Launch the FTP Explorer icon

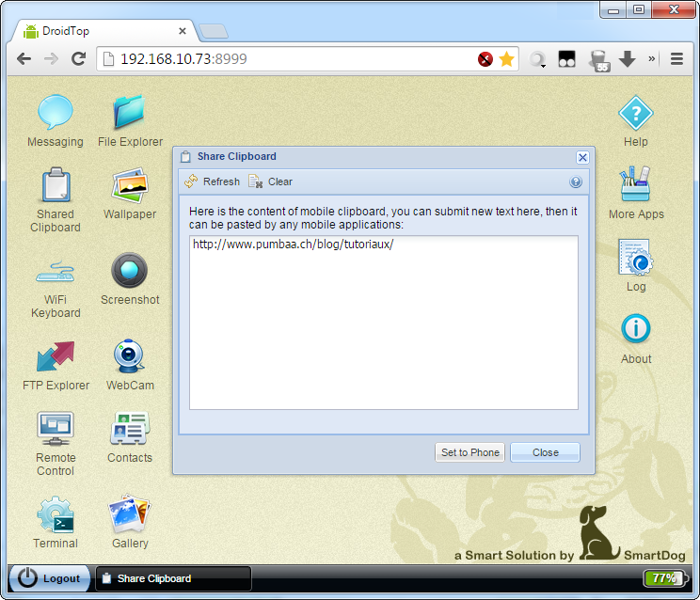pos(55,357)
